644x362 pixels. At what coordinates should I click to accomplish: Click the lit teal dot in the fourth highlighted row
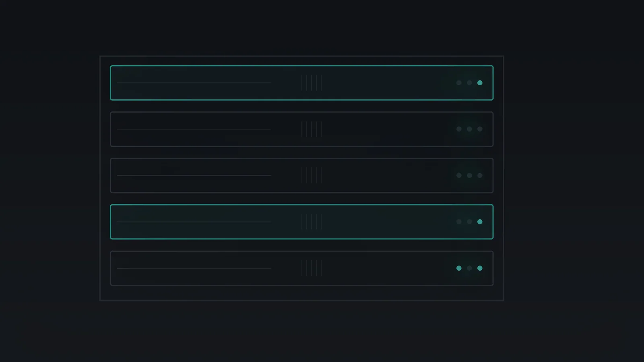pyautogui.click(x=480, y=222)
